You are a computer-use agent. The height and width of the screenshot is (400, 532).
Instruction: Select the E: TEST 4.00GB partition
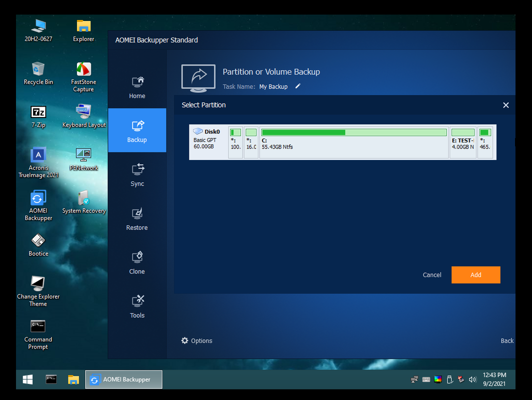click(463, 142)
